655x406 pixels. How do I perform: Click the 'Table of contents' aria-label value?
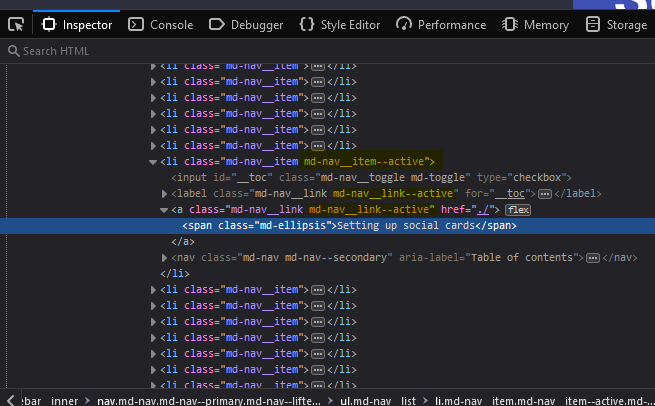coord(522,257)
